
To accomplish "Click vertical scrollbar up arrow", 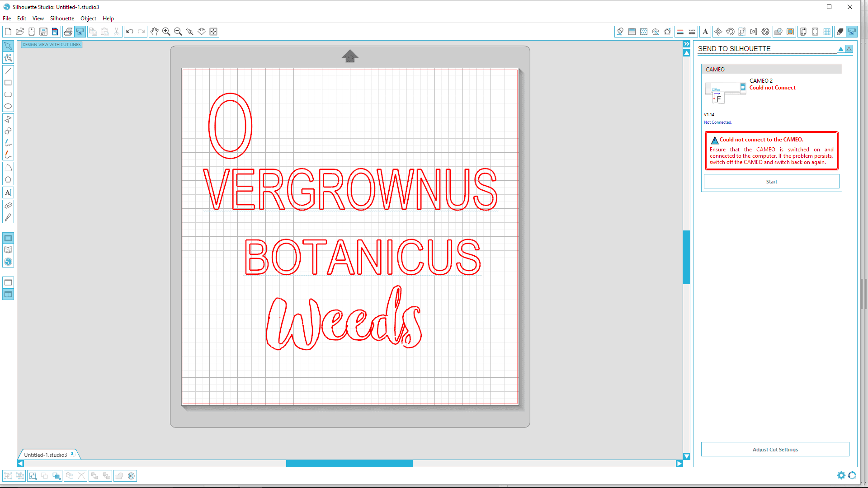I will [x=687, y=53].
